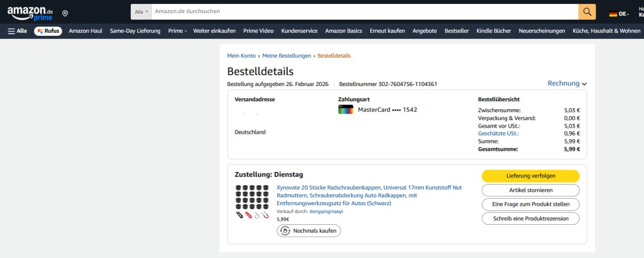Select the MasterCard •••• 1542 text
The image size is (644, 258).
[387, 110]
